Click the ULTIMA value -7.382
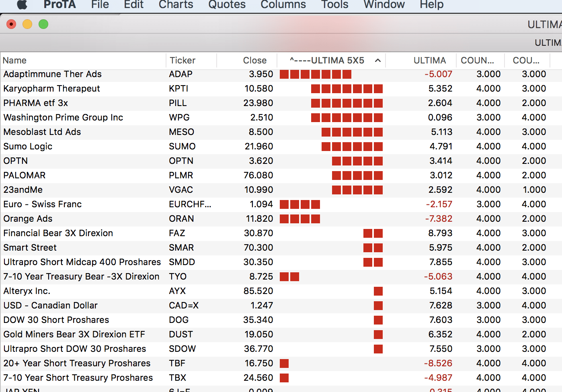Screen dimensions: 562x392 pos(439,219)
